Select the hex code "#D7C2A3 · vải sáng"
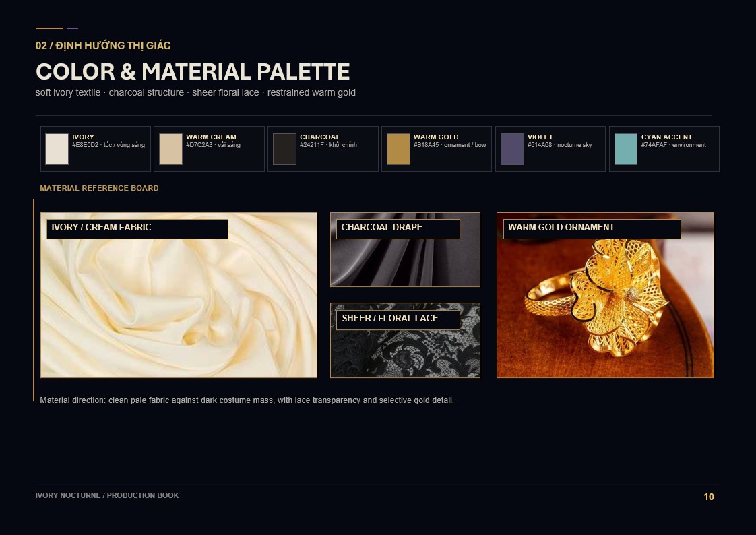Viewport: 756px width, 535px height. (213, 145)
